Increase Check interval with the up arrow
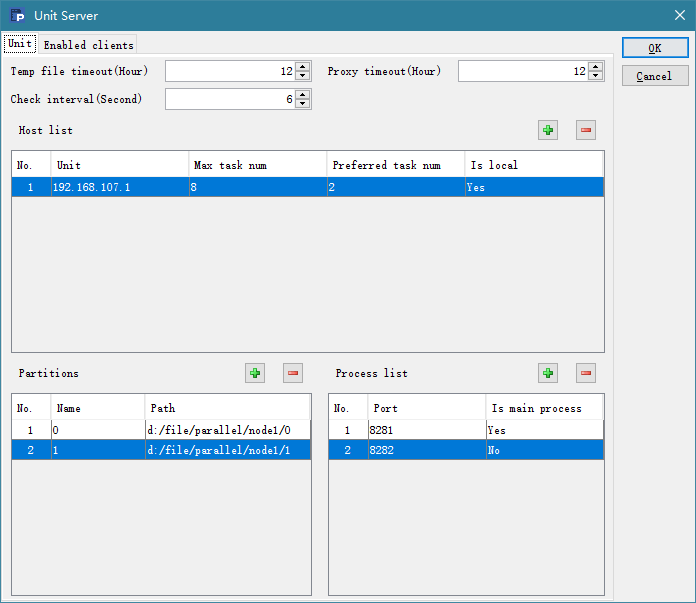 pyautogui.click(x=303, y=95)
